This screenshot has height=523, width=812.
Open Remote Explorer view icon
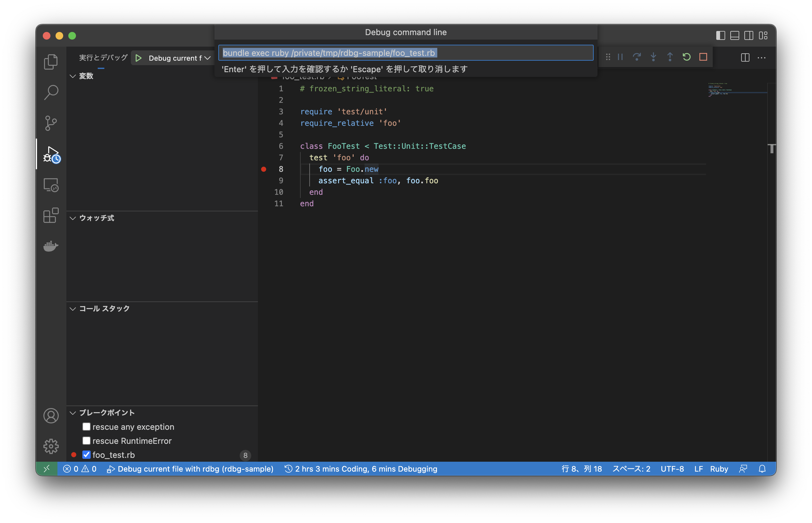pyautogui.click(x=51, y=185)
